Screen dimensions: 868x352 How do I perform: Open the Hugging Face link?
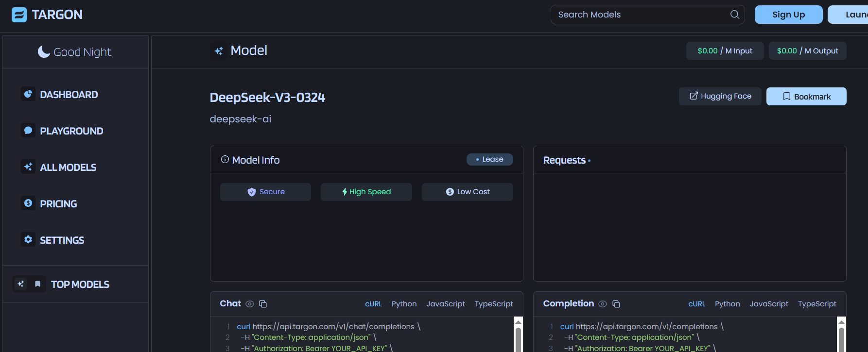tap(720, 96)
